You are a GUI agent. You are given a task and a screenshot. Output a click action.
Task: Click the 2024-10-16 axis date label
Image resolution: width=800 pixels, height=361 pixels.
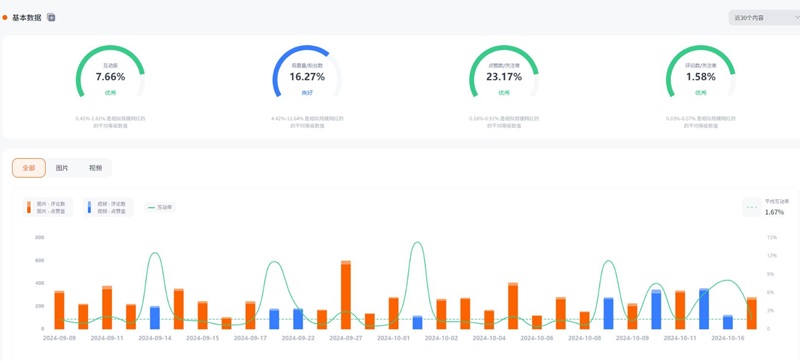(728, 338)
